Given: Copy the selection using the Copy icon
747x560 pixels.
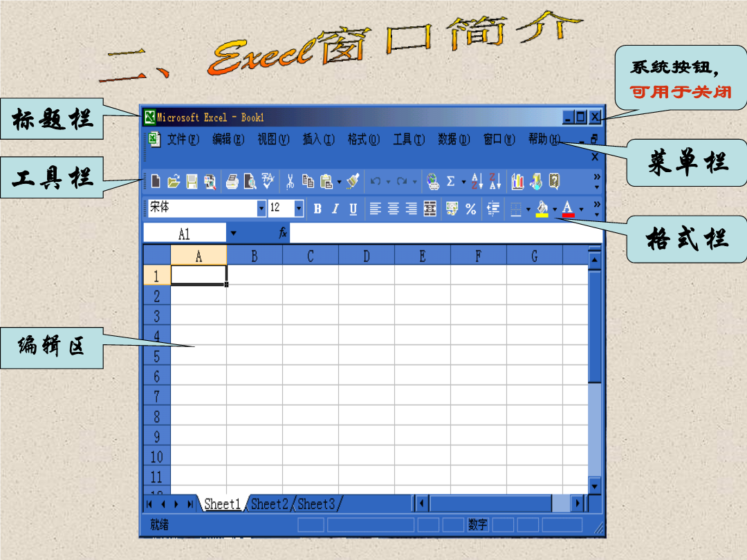Looking at the screenshot, I should pos(308,181).
